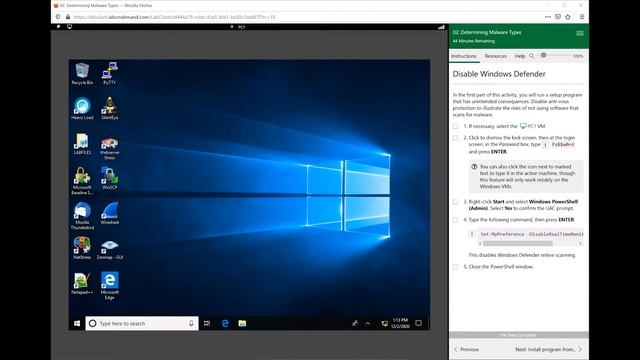Viewport: 640px width, 360px height.
Task: Bookmark this page with the star icon
Action: coord(568,17)
